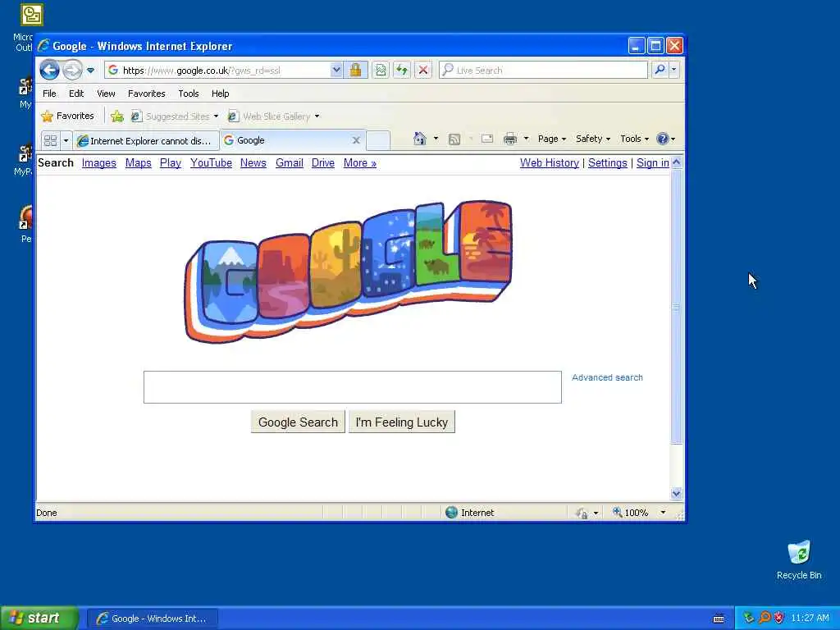Select the Google tab
840x630 pixels.
point(285,140)
